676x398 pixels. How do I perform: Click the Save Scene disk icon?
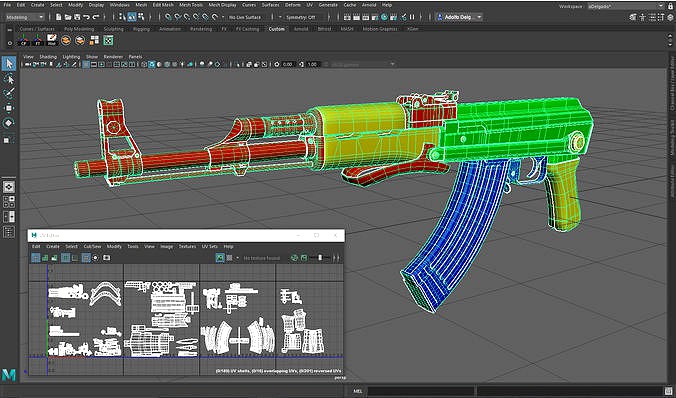tap(77, 17)
